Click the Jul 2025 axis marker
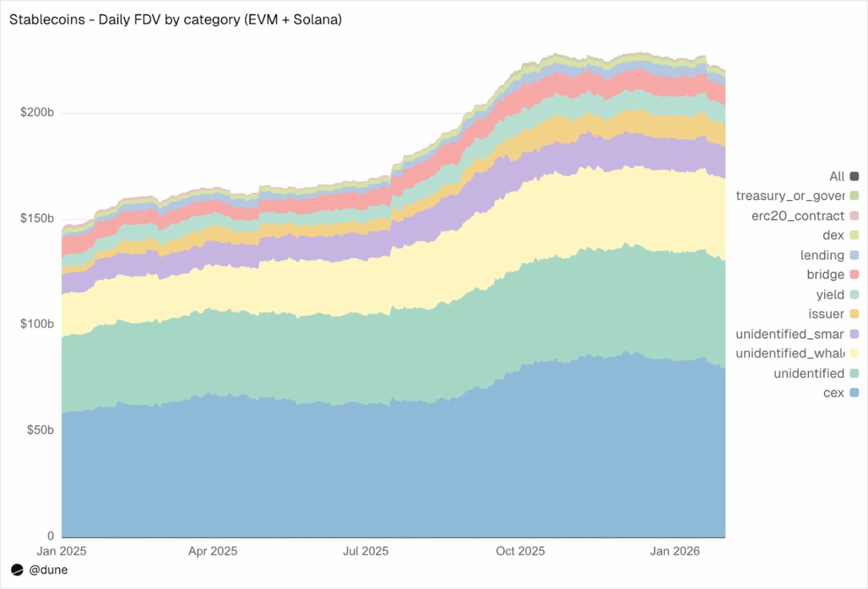The image size is (868, 589). [365, 551]
